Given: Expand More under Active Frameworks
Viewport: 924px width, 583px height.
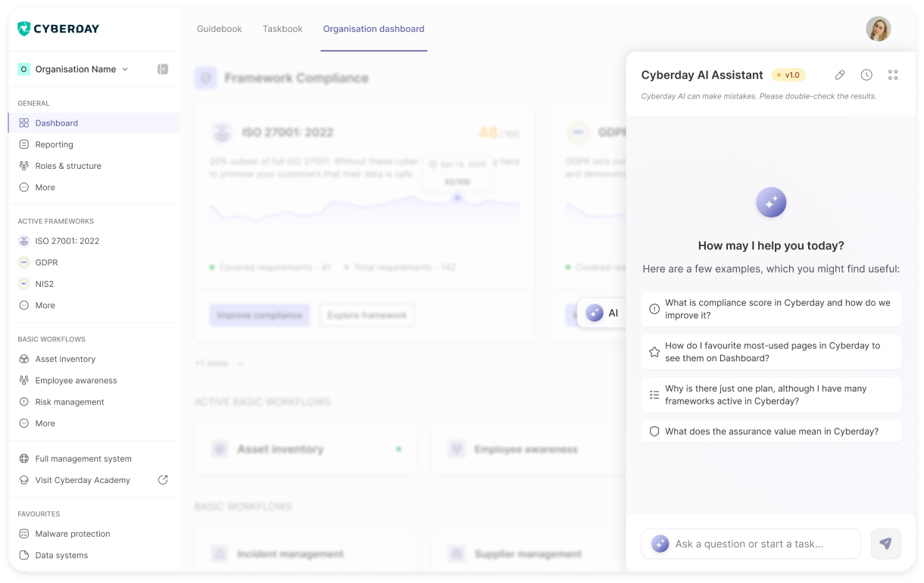Looking at the screenshot, I should pos(94,305).
